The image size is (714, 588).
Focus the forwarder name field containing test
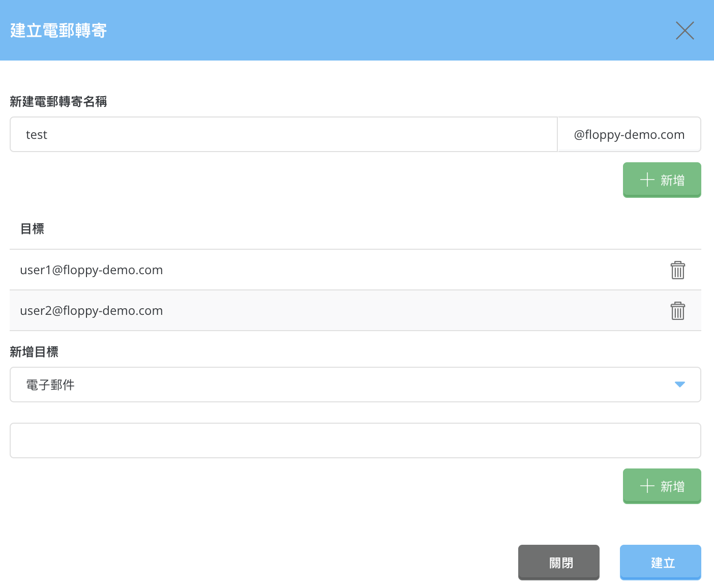(x=283, y=135)
